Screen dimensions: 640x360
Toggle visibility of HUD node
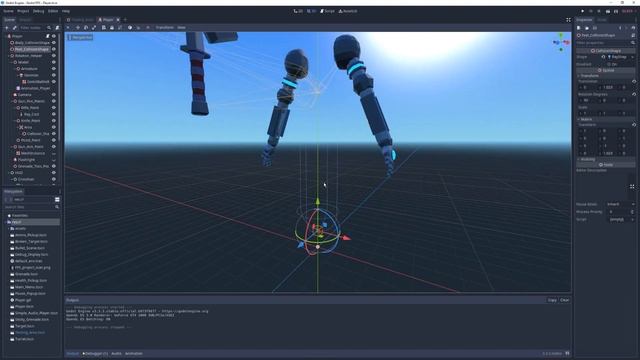coord(53,173)
